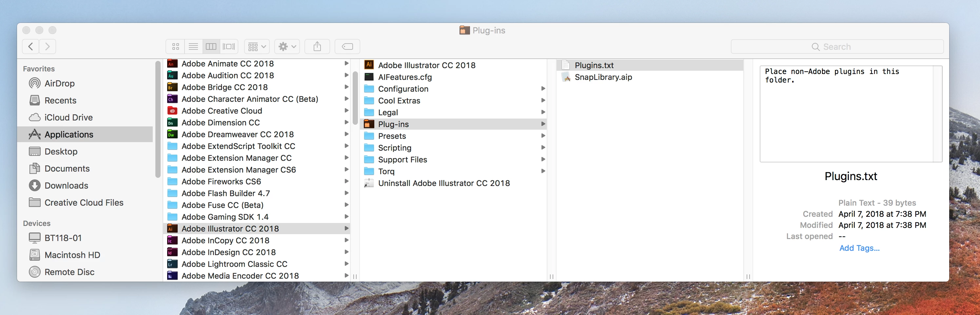Image resolution: width=980 pixels, height=315 pixels.
Task: Select Adobe Fuse CC (Beta) folder
Action: [257, 205]
